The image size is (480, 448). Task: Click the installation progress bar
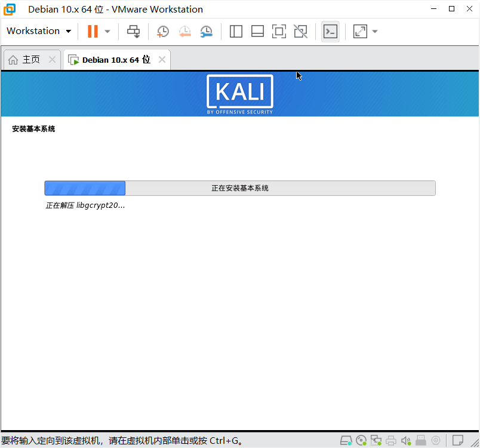click(240, 188)
